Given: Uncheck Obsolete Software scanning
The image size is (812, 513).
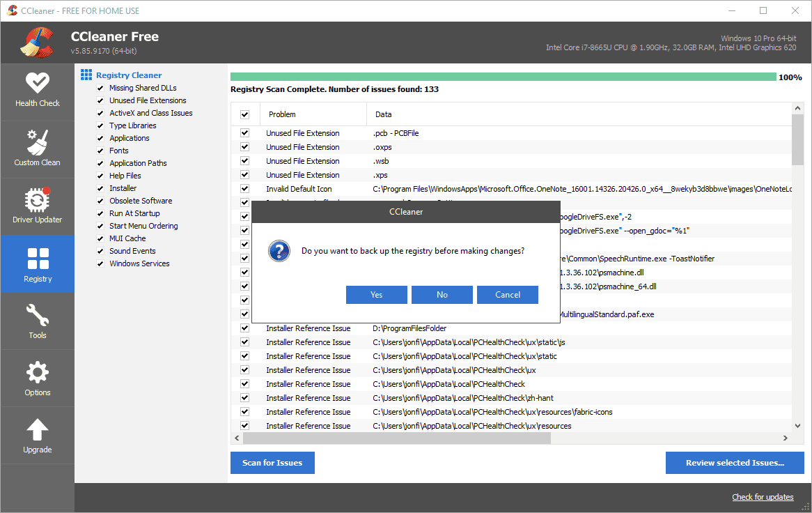Looking at the screenshot, I should 102,201.
